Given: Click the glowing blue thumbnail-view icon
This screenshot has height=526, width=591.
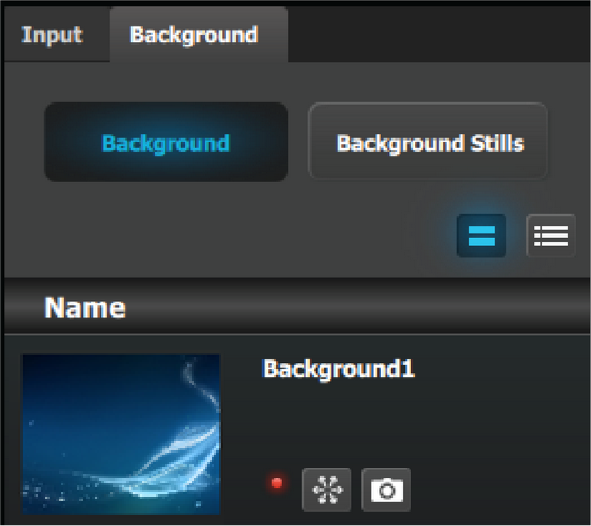Looking at the screenshot, I should coord(481,235).
